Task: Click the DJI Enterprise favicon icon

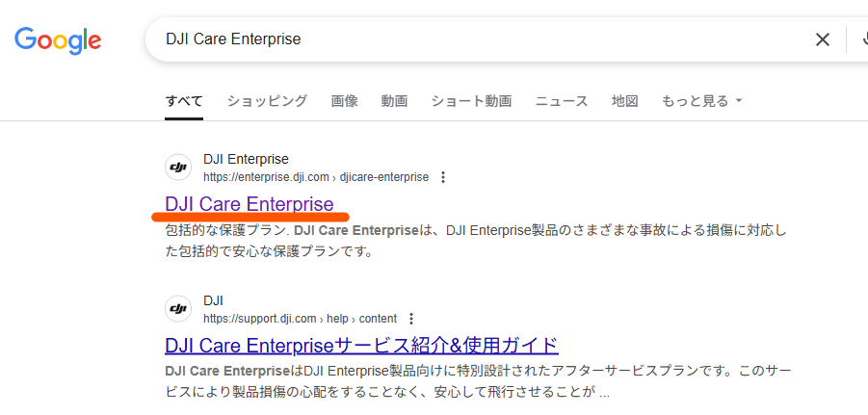Action: 178,168
